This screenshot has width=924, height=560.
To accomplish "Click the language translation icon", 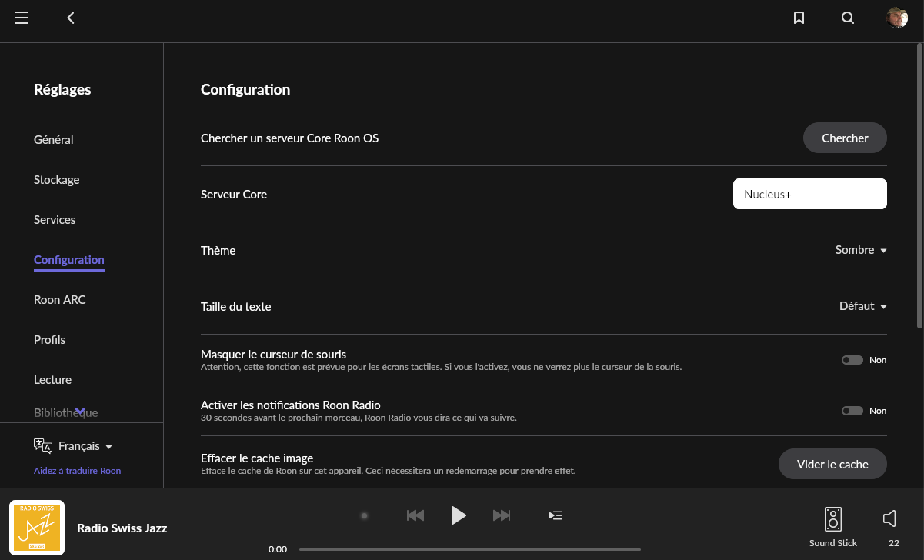I will coord(43,446).
